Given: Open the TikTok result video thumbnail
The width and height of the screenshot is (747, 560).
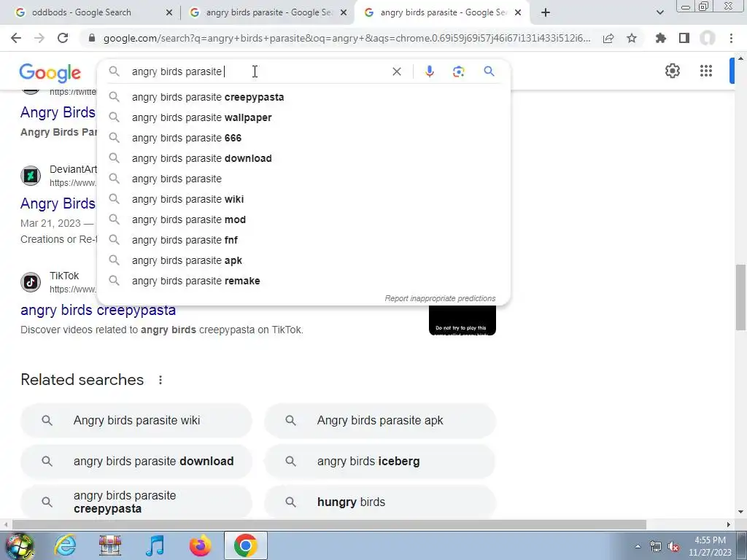Looking at the screenshot, I should (462, 321).
